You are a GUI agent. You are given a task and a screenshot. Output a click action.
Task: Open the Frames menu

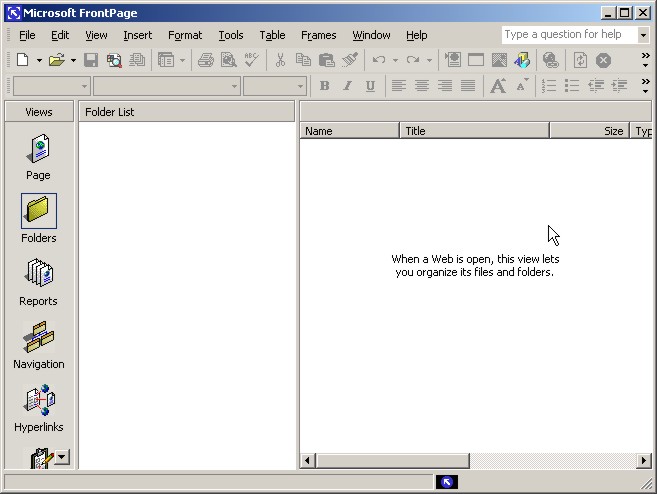tap(318, 35)
